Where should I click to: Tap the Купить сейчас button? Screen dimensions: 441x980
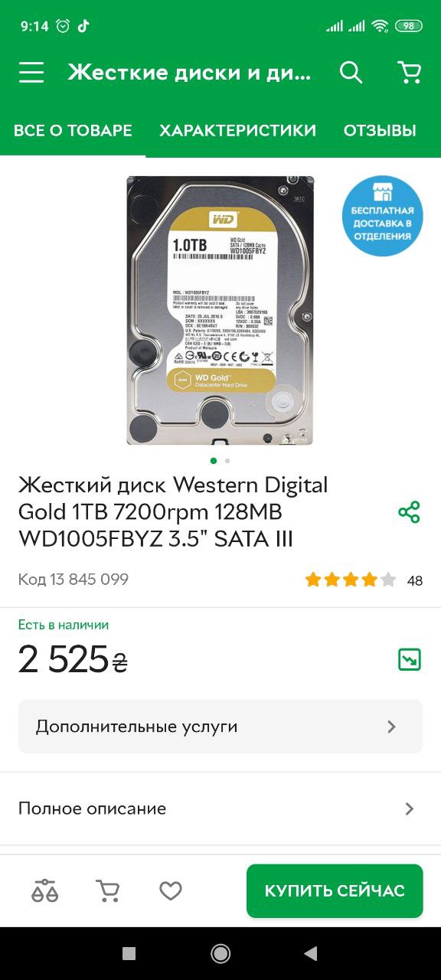coord(335,890)
